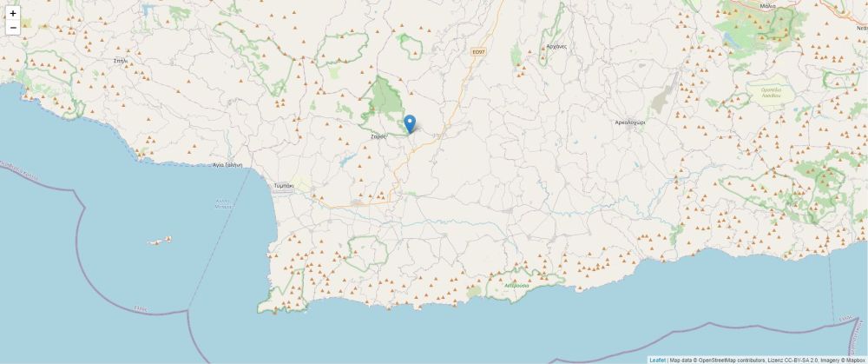Image resolution: width=868 pixels, height=364 pixels.
Task: Click the OpenStreetMap contributors attribution text
Action: (730, 361)
